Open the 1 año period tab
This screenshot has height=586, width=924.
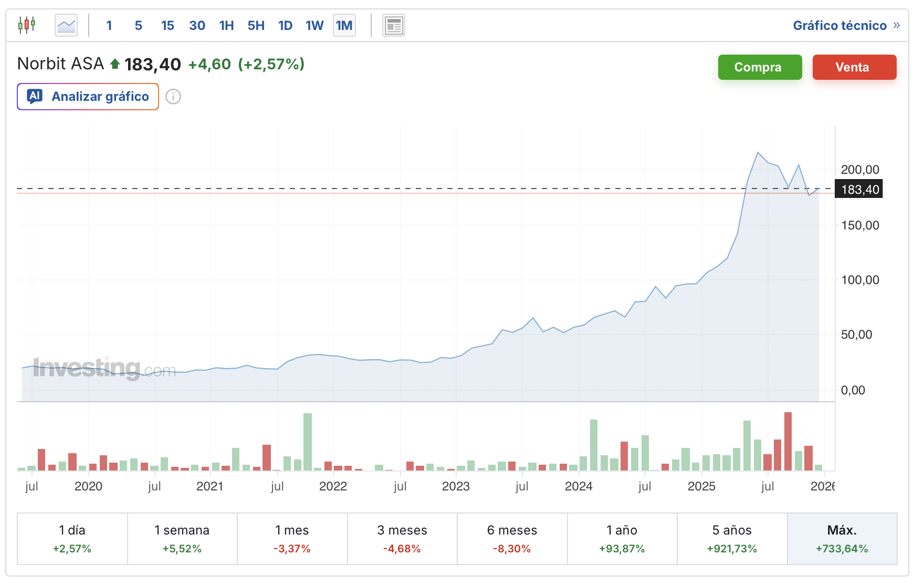[x=622, y=539]
